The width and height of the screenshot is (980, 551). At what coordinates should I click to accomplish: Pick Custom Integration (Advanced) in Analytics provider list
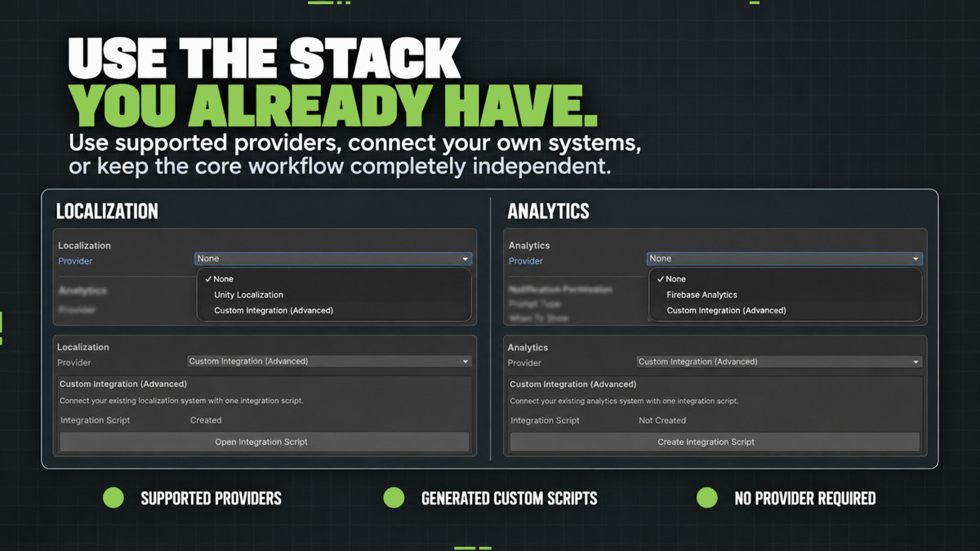click(786, 310)
